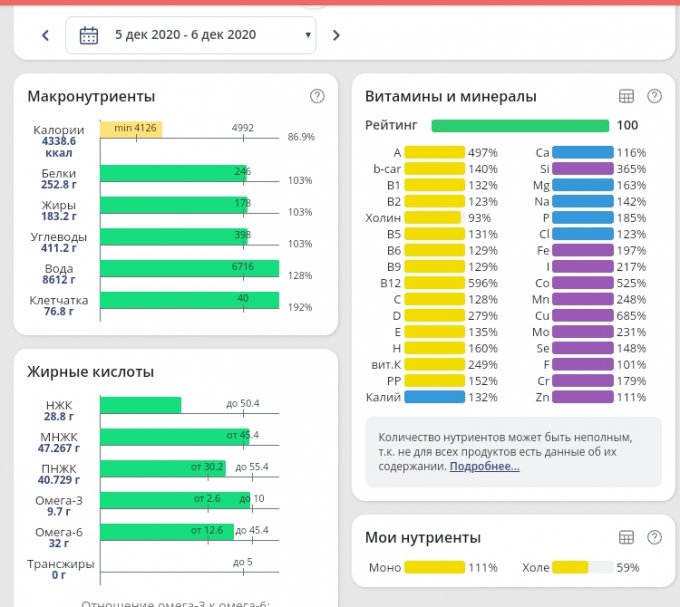Click the calendar icon in date picker
This screenshot has width=680, height=607.
[89, 35]
